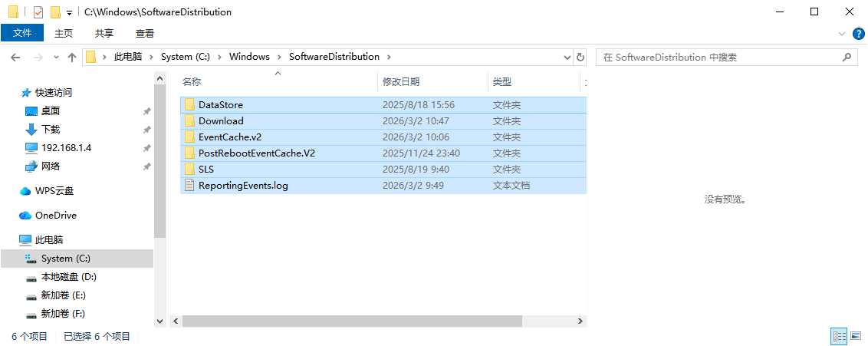
Task: Select the Download folder name
Action: pyautogui.click(x=221, y=120)
